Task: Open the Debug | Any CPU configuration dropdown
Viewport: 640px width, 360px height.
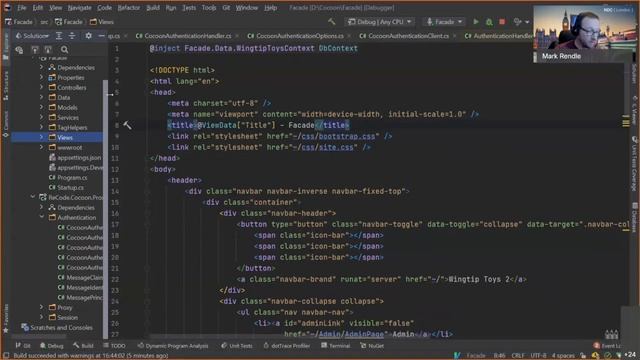Action: pyautogui.click(x=379, y=22)
